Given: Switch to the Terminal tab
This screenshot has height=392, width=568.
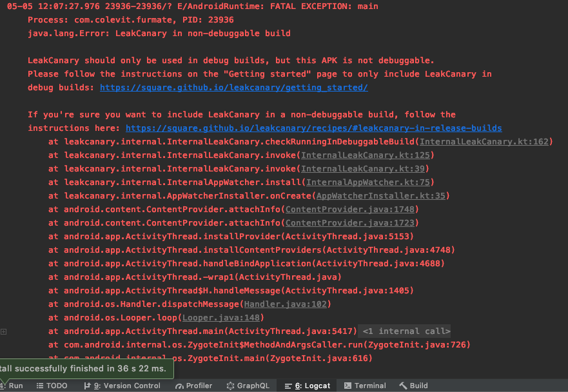Looking at the screenshot, I should (365, 386).
